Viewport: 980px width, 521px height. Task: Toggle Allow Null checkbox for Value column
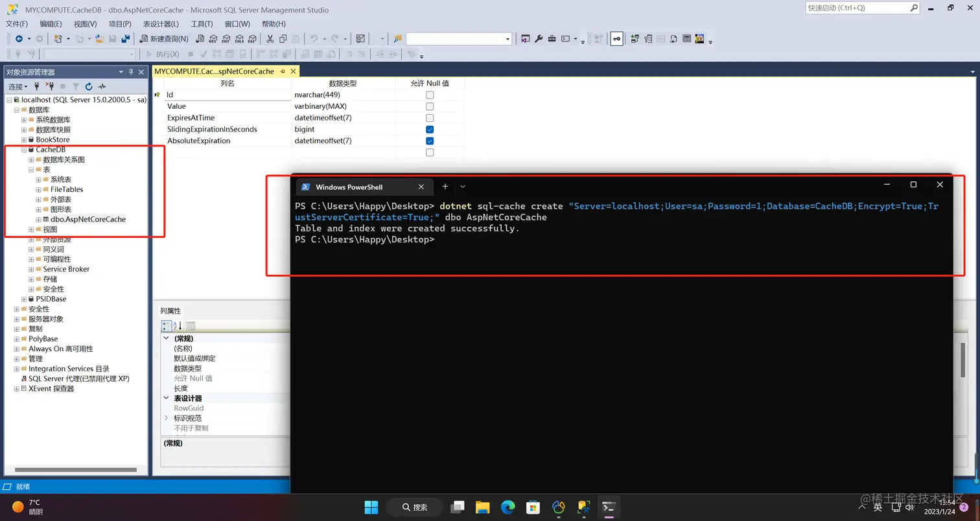(430, 106)
